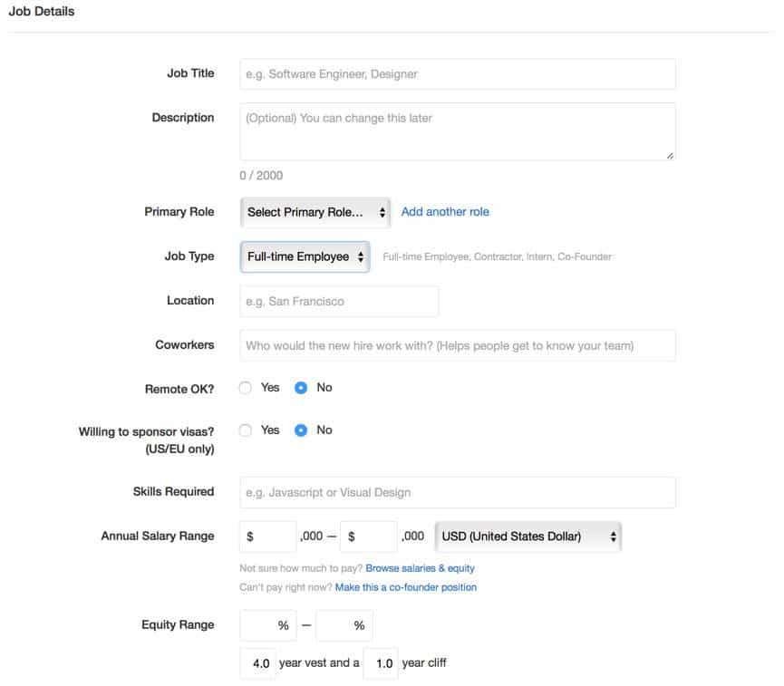Viewport: 784px width, 686px height.
Task: Click the Coworkers field
Action: (457, 344)
